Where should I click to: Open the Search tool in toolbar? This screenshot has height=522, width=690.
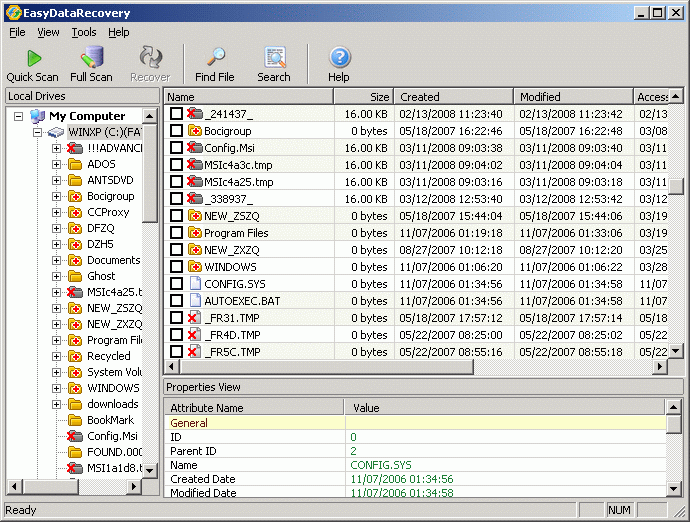[273, 58]
